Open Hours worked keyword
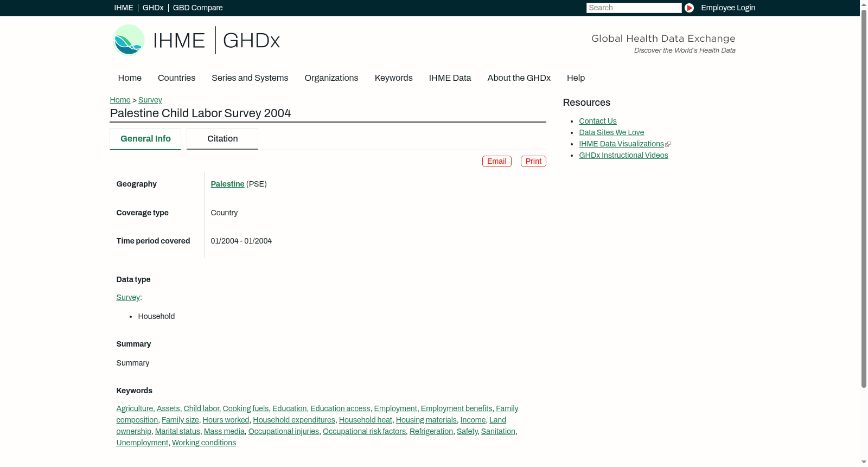 [x=226, y=420]
